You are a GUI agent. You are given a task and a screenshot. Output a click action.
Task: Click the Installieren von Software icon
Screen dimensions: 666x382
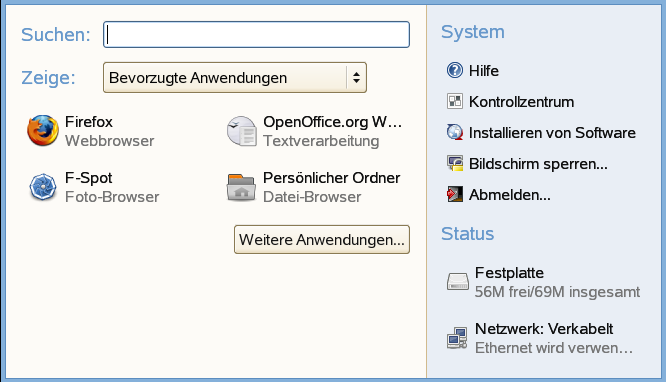[455, 133]
